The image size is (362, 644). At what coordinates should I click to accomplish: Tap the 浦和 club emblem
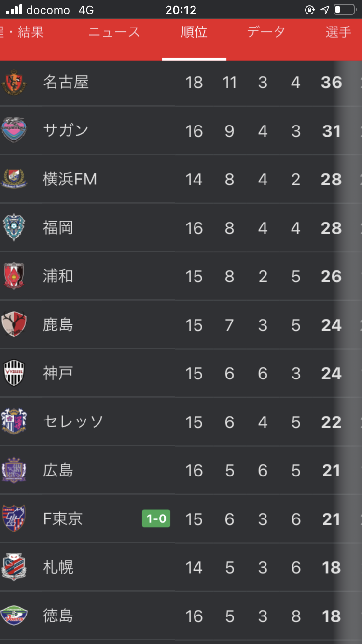tap(14, 276)
